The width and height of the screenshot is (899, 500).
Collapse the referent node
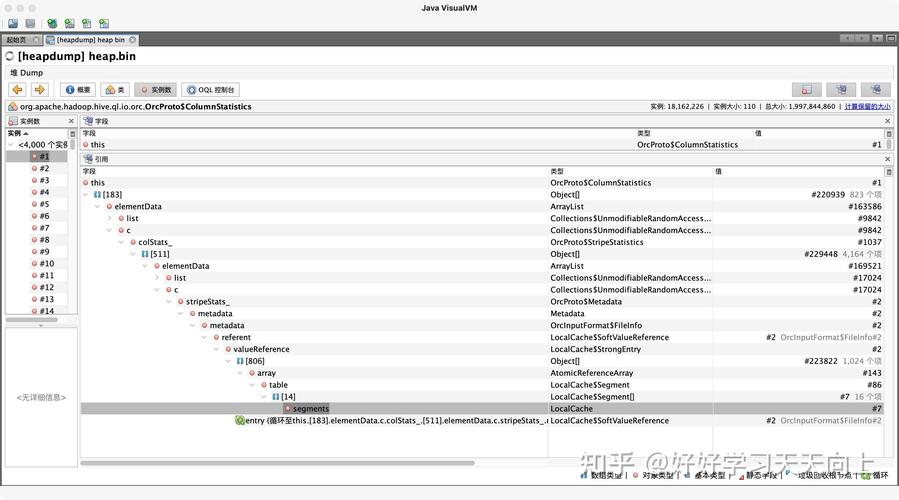click(x=205, y=337)
